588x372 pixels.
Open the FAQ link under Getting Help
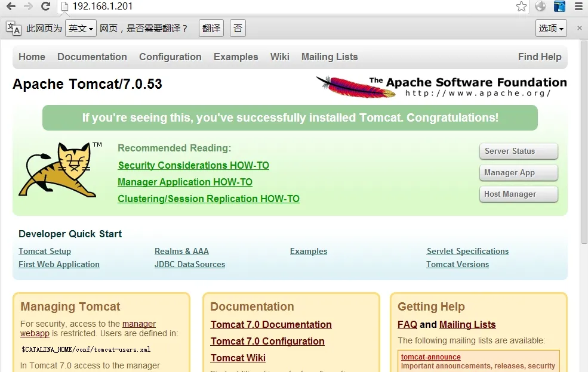click(x=407, y=324)
